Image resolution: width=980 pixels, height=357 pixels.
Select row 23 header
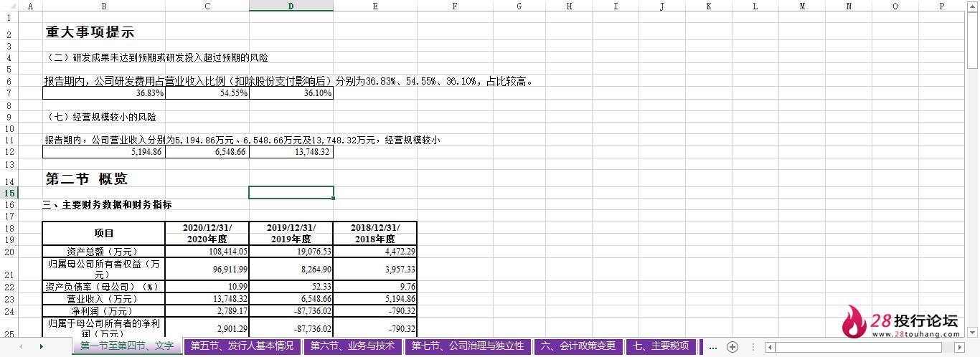9,299
